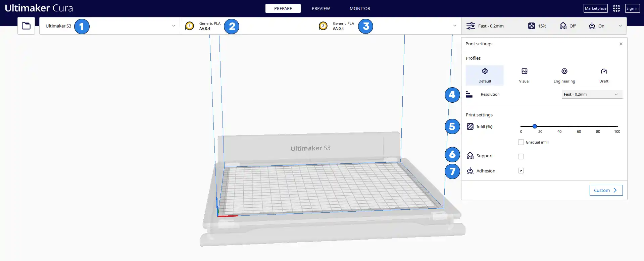The image size is (644, 261).
Task: Click the Ultimaker Cura logo
Action: tap(39, 8)
